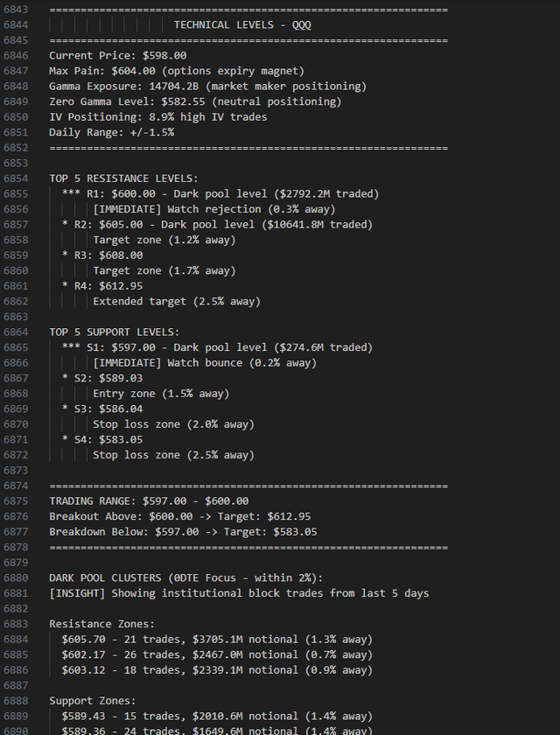Place cursor on Current Price $598.00 line
Image resolution: width=560 pixels, height=735 pixels.
coord(117,55)
